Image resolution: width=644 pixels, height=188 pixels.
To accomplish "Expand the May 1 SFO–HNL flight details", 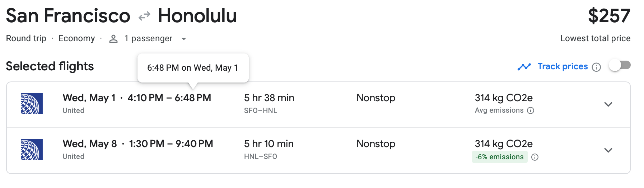I will pyautogui.click(x=608, y=104).
